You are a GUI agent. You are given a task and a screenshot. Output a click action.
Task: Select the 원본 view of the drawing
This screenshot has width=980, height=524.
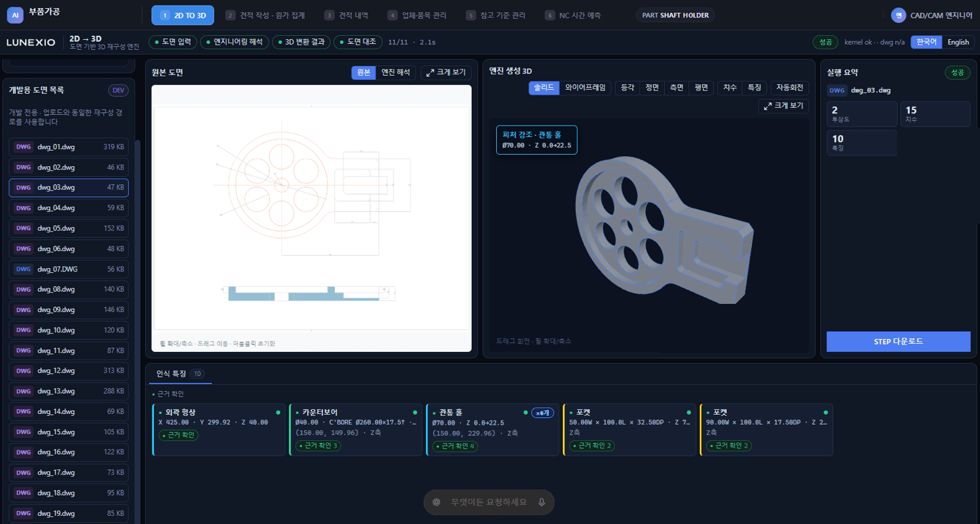364,72
